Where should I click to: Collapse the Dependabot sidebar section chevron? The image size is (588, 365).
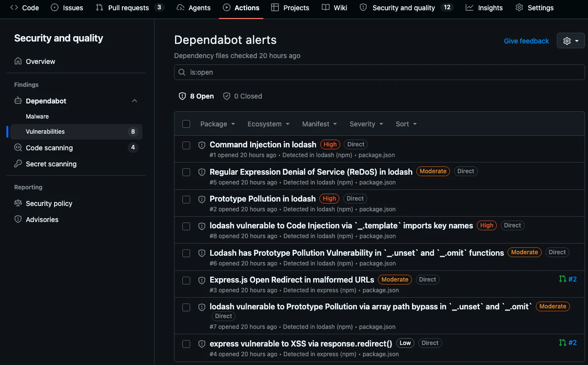click(135, 101)
